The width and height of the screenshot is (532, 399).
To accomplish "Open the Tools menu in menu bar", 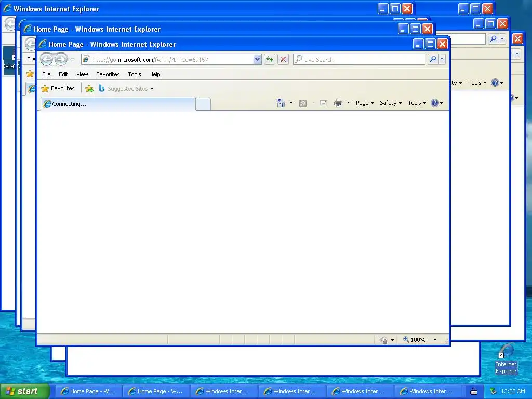I will point(135,74).
